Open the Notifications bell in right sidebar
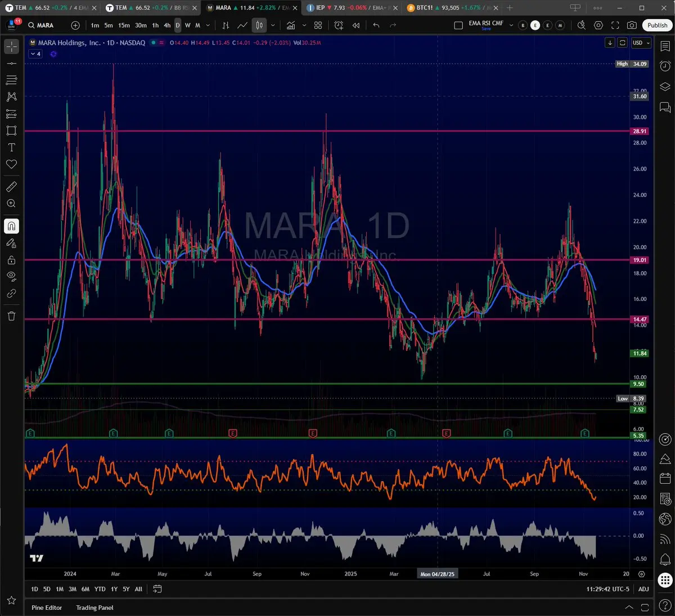Screen dimensions: 675x616 tap(665, 560)
